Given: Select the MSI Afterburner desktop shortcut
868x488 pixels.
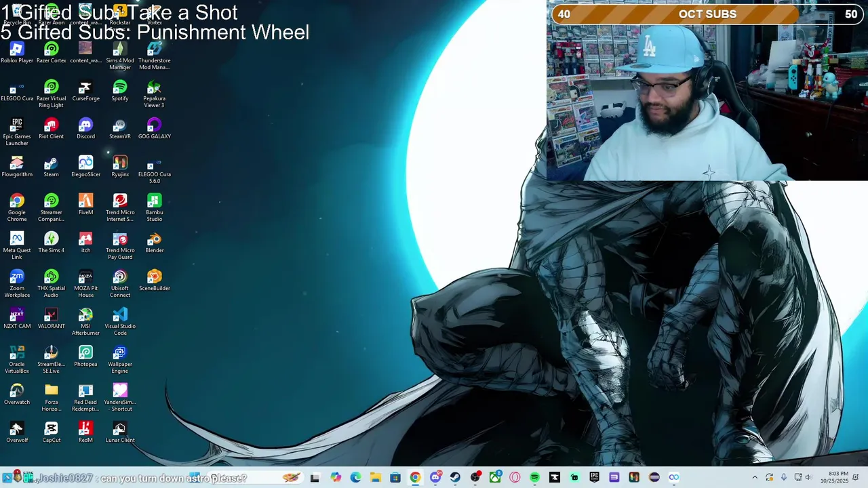Looking at the screenshot, I should 85,322.
